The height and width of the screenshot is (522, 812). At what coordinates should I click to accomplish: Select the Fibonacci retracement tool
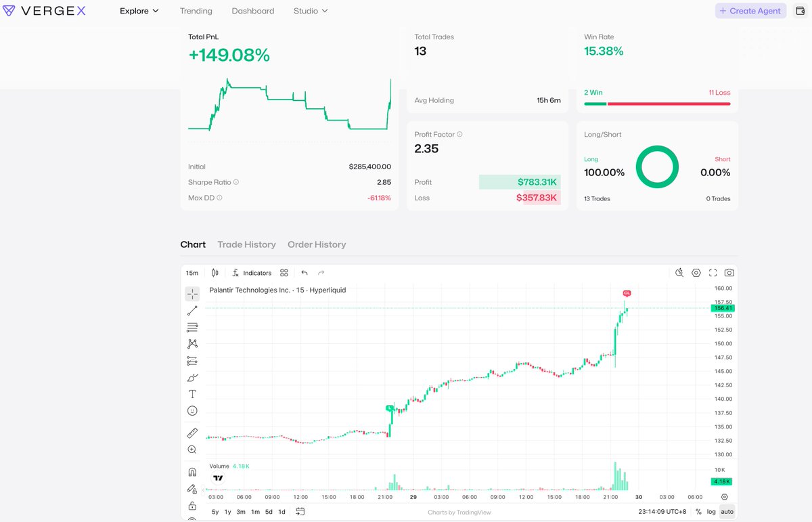192,327
